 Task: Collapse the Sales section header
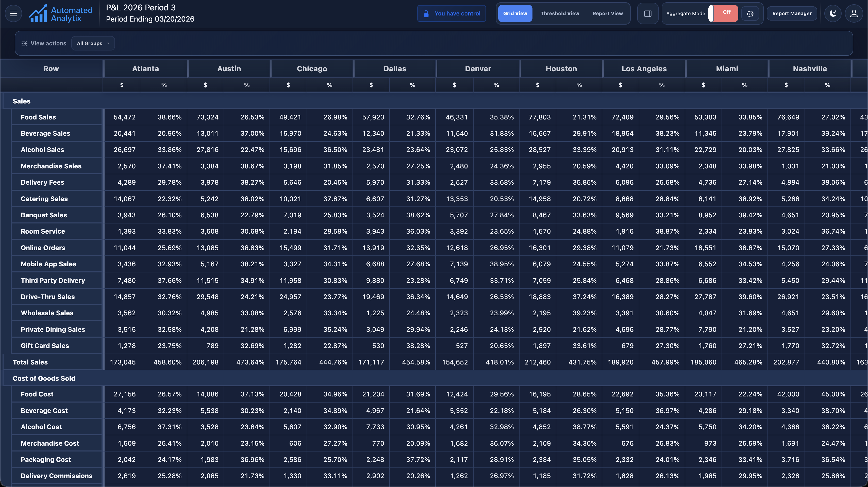click(x=22, y=101)
